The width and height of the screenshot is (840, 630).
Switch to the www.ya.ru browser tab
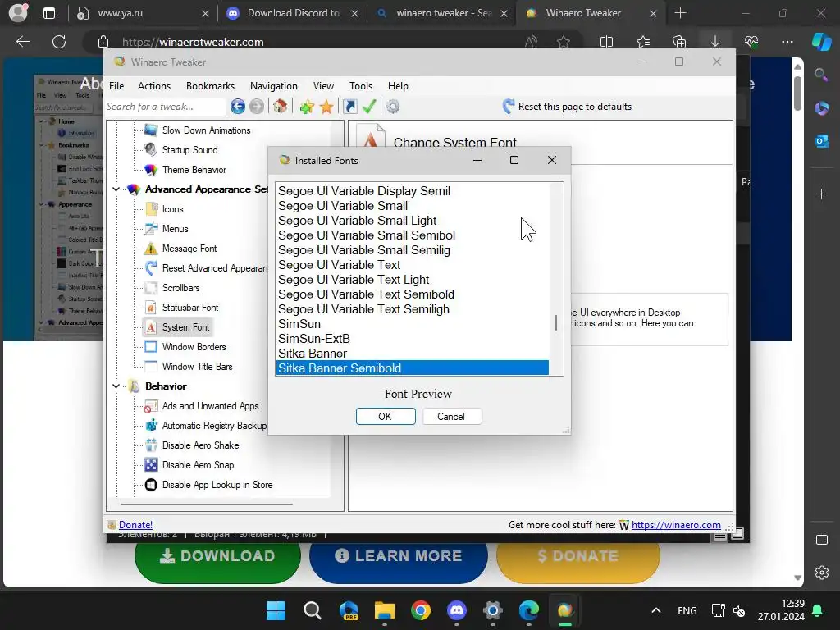coord(142,13)
